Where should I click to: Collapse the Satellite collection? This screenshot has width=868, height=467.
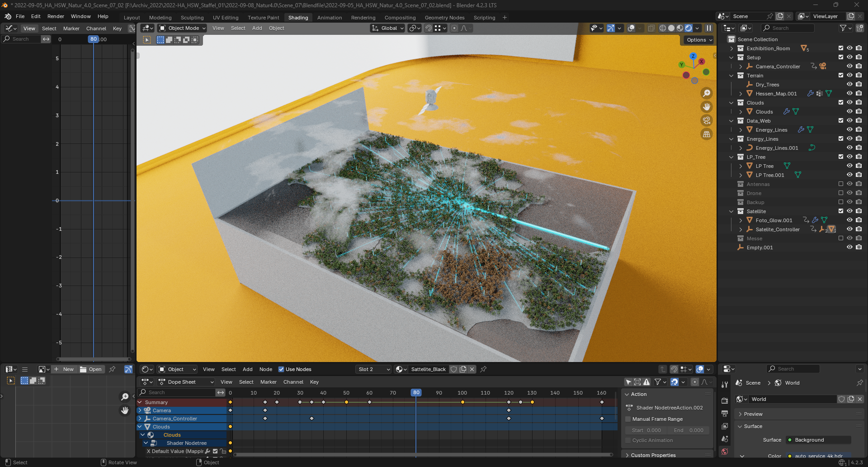[x=731, y=211]
